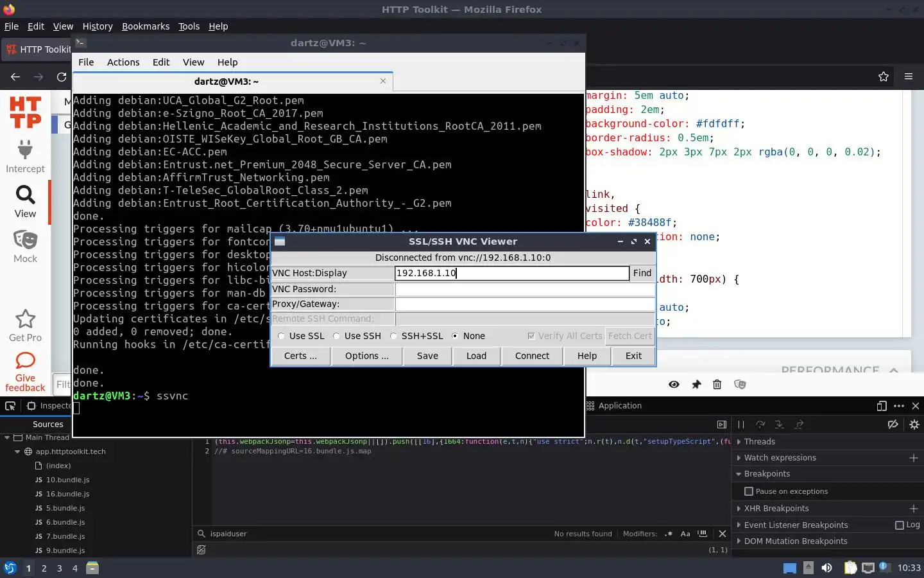Collapse the Main Thread tree node

pos(7,437)
